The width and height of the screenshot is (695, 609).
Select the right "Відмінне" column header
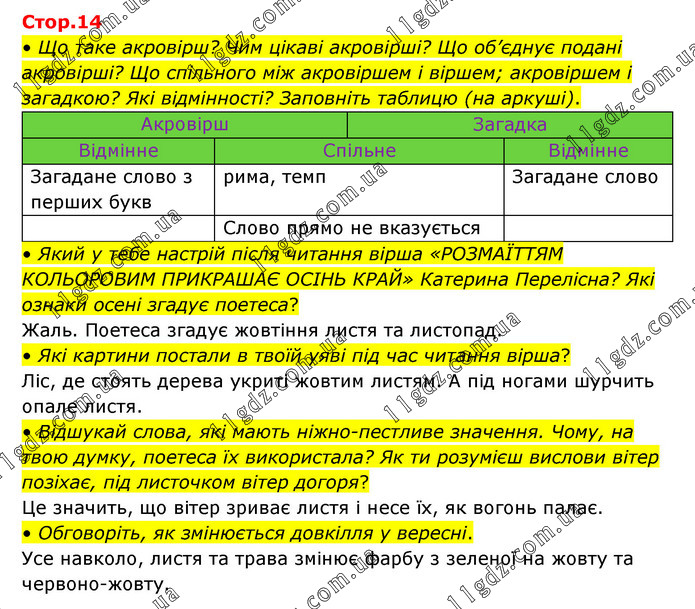[588, 151]
